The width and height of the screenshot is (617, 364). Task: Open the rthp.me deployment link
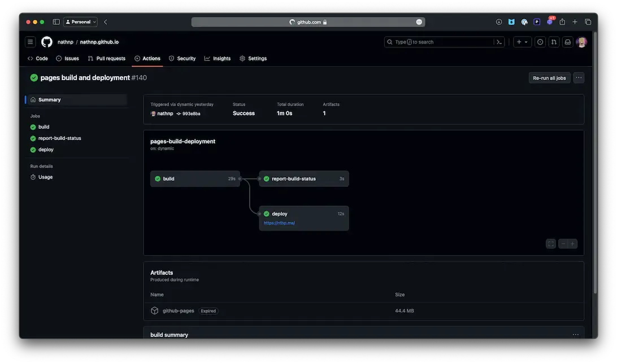click(279, 223)
